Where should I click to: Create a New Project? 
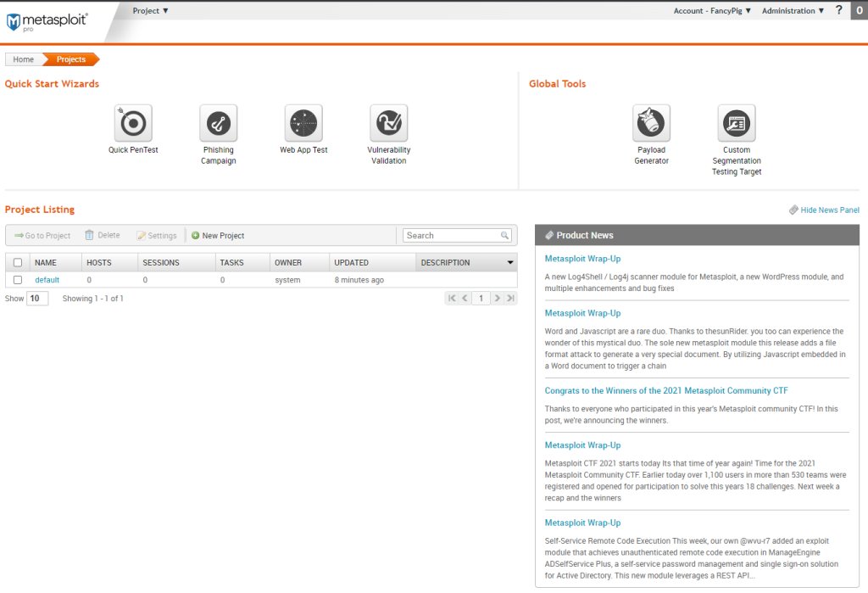pyautogui.click(x=218, y=236)
